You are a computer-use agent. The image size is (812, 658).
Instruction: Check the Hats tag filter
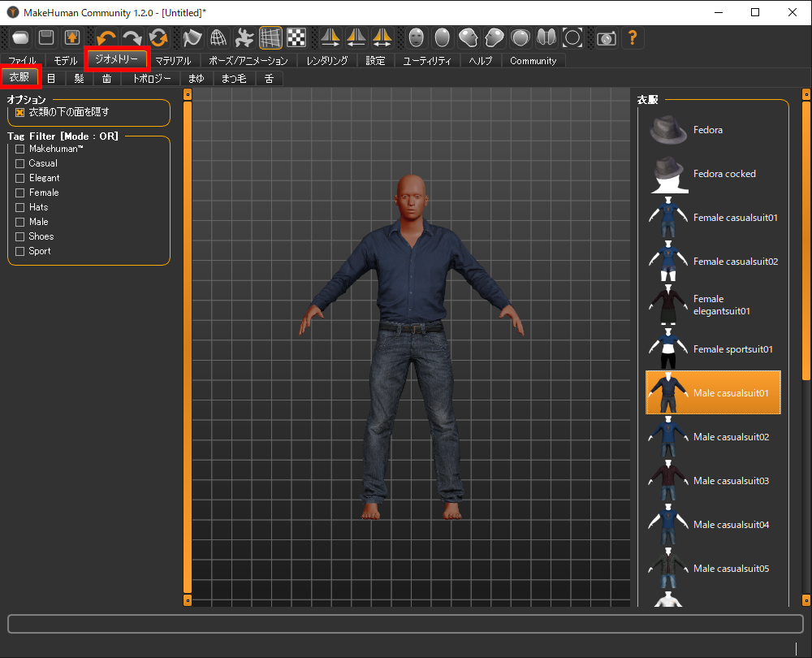[20, 207]
